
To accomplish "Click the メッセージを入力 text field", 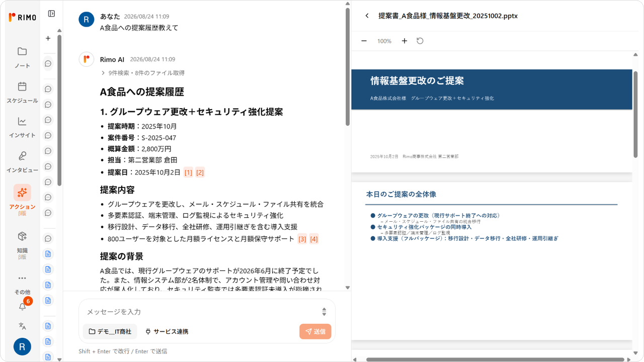I will (201, 312).
